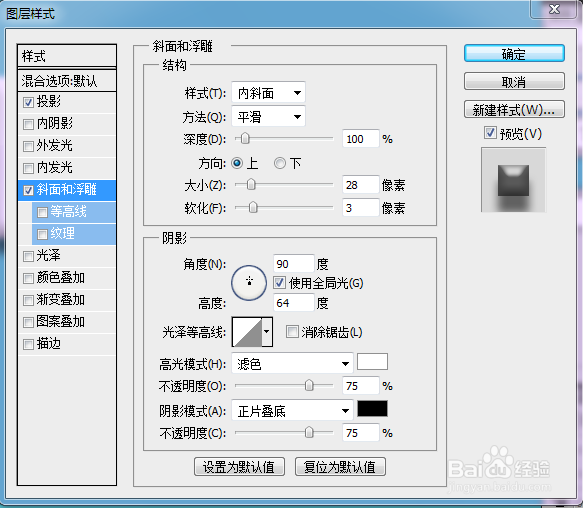Screen dimensions: 583x508
Task: Toggle 使用全局光(G) checkbox
Action: click(x=280, y=283)
